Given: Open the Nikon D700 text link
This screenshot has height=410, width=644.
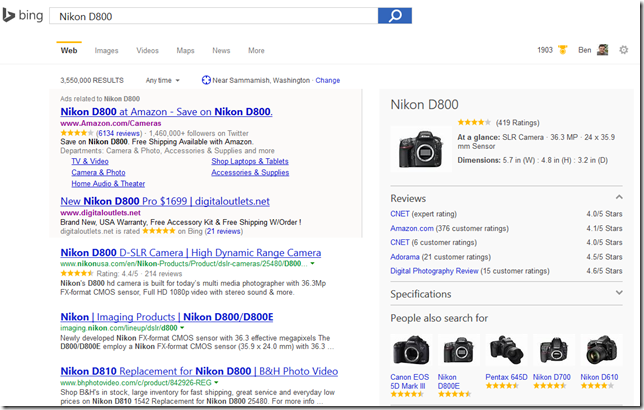Looking at the screenshot, I should coord(552,377).
